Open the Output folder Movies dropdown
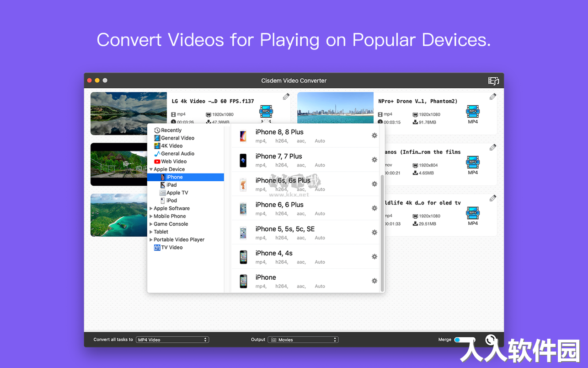Image resolution: width=588 pixels, height=368 pixels. 303,340
